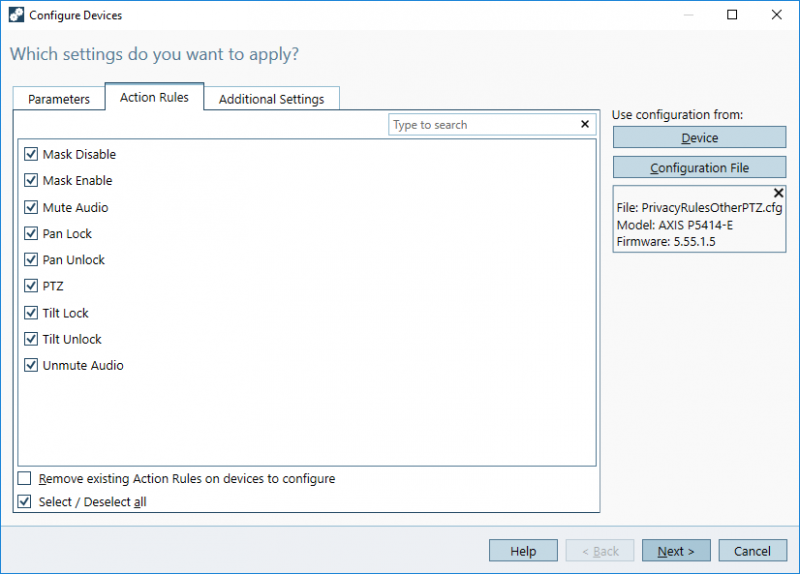
Task: Toggle the Mute Audio checkbox
Action: pos(31,207)
